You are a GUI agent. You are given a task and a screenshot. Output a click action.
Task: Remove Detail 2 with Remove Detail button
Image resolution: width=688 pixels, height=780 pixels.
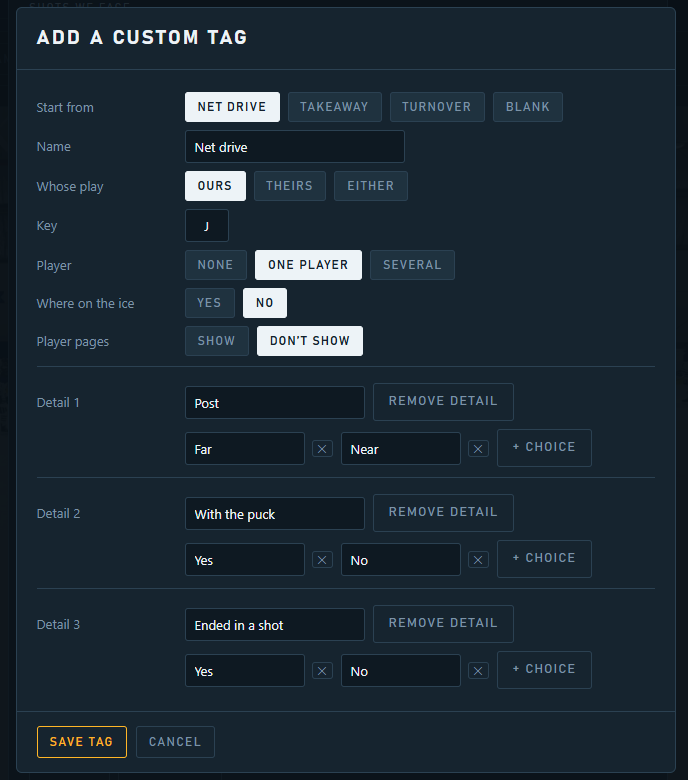(443, 512)
